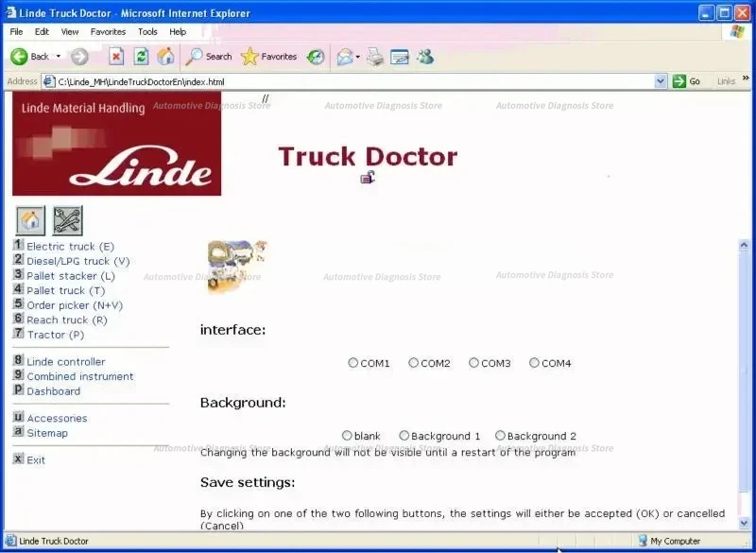Image resolution: width=756 pixels, height=553 pixels.
Task: Open the Help menu
Action: tap(178, 32)
